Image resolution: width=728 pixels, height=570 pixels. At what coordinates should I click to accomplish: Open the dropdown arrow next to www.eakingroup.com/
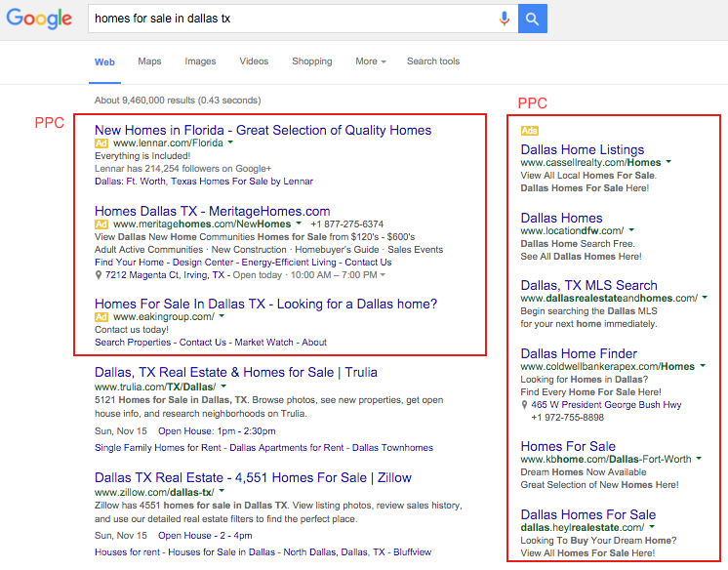(x=222, y=316)
